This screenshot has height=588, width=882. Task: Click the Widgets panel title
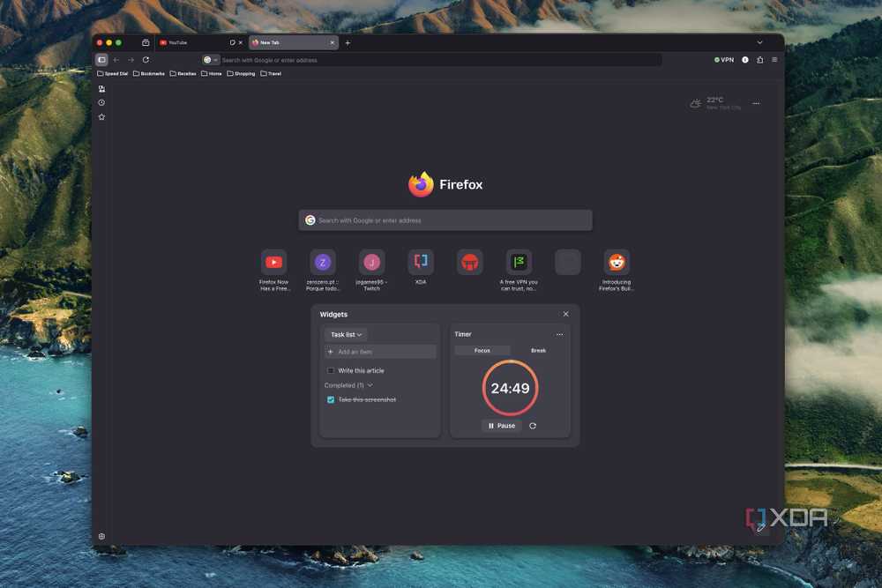click(333, 315)
